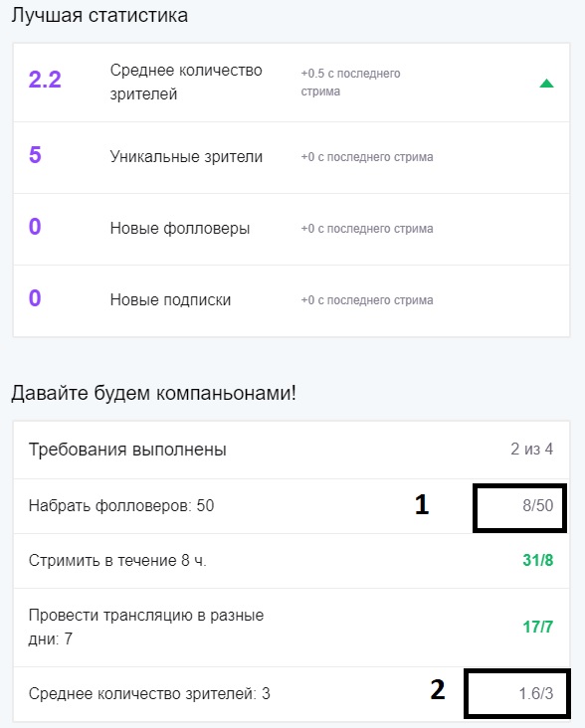Click the 1.6/3 average viewers progress value
Image resolution: width=585 pixels, height=728 pixels.
(536, 693)
